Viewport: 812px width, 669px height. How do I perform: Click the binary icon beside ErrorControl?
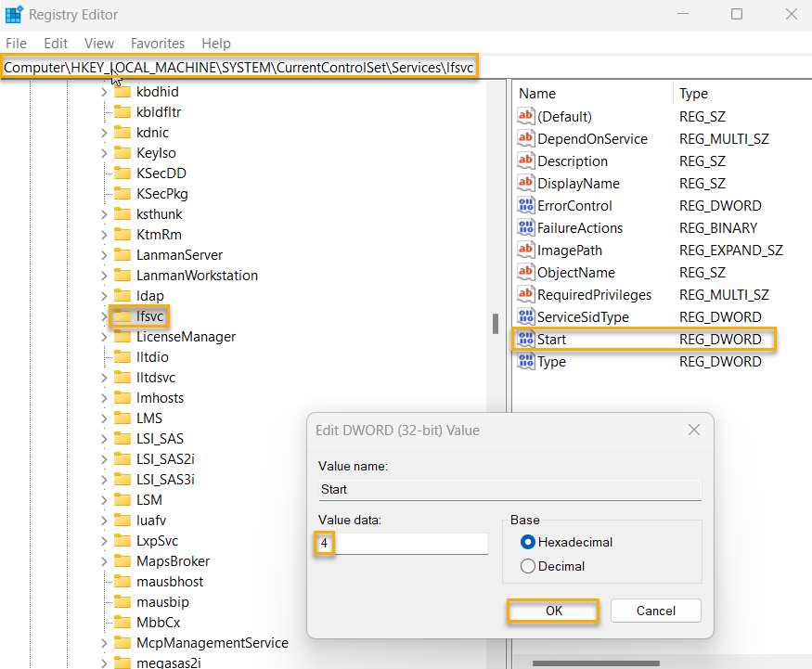(x=526, y=205)
